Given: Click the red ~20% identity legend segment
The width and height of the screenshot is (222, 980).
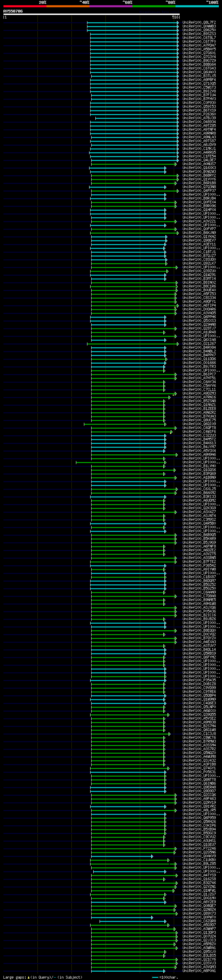Looking at the screenshot, I should tap(25, 6).
